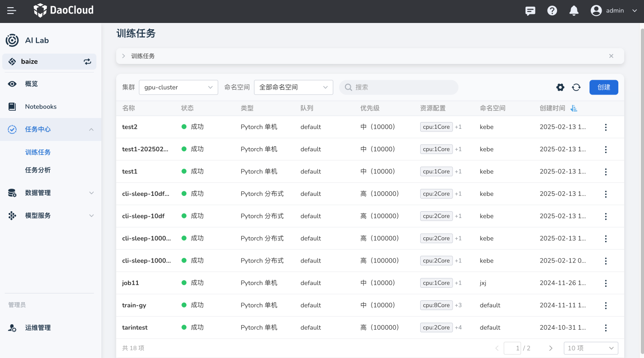Open table column settings gear
Image resolution: width=644 pixels, height=358 pixels.
560,87
